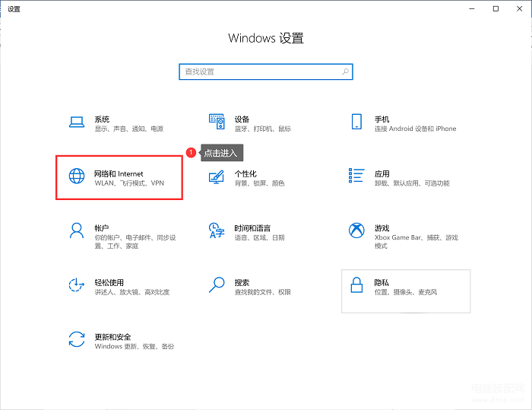Select the 手机 phone icon

356,122
